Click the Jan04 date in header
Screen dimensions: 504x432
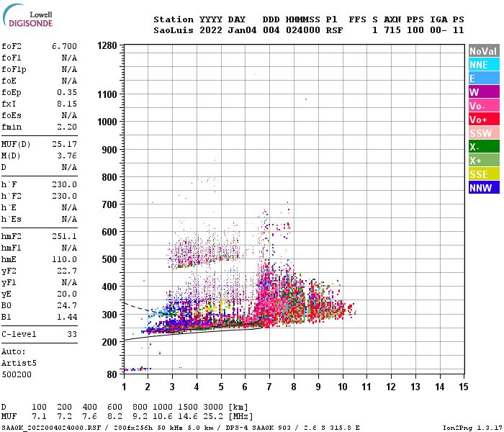point(243,30)
